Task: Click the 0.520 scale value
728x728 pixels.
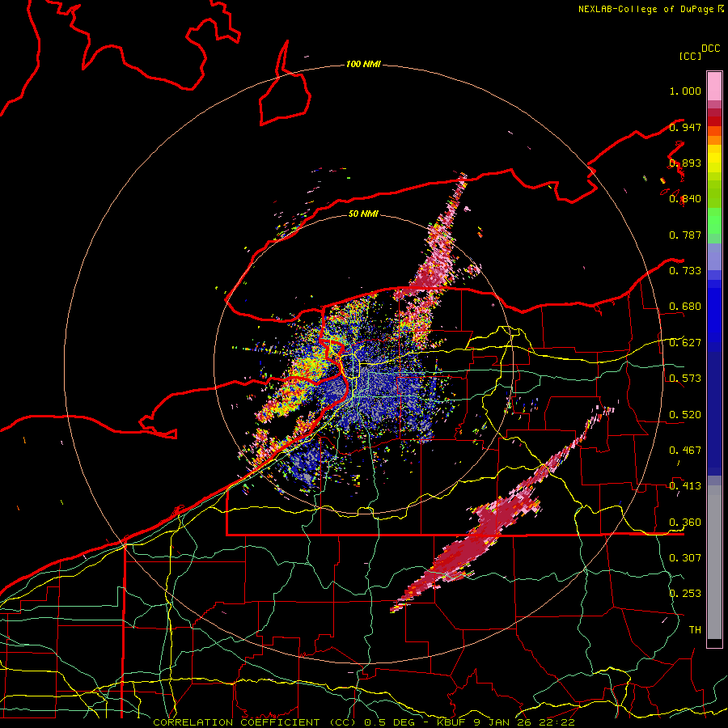Action: click(x=685, y=414)
